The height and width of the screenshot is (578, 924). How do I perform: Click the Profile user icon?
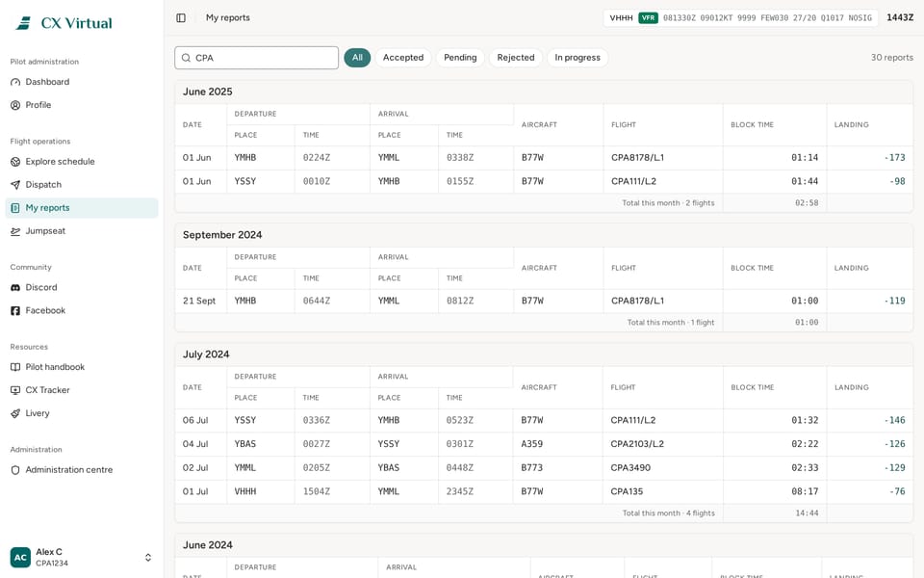(15, 105)
